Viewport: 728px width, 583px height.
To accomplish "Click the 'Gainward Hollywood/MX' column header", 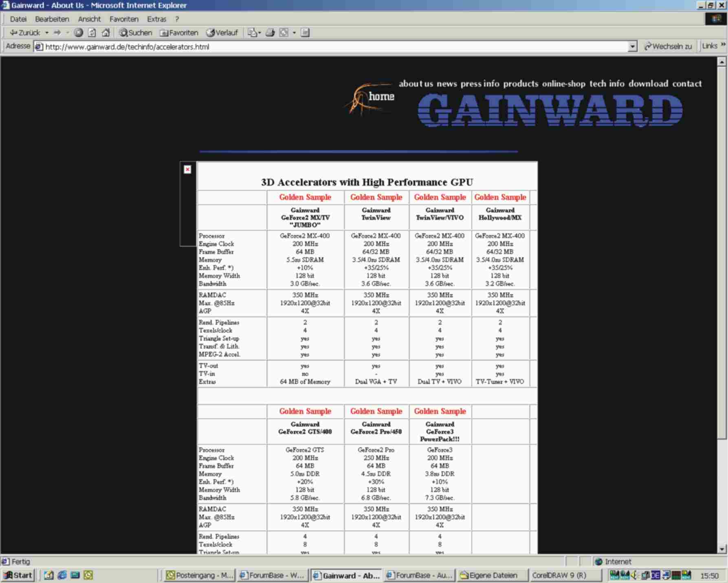I will [x=500, y=214].
